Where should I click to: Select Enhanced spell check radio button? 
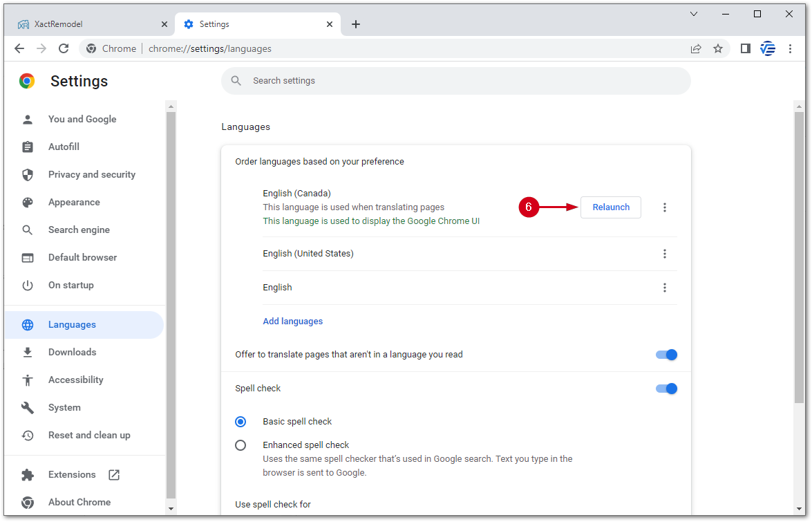pos(240,445)
